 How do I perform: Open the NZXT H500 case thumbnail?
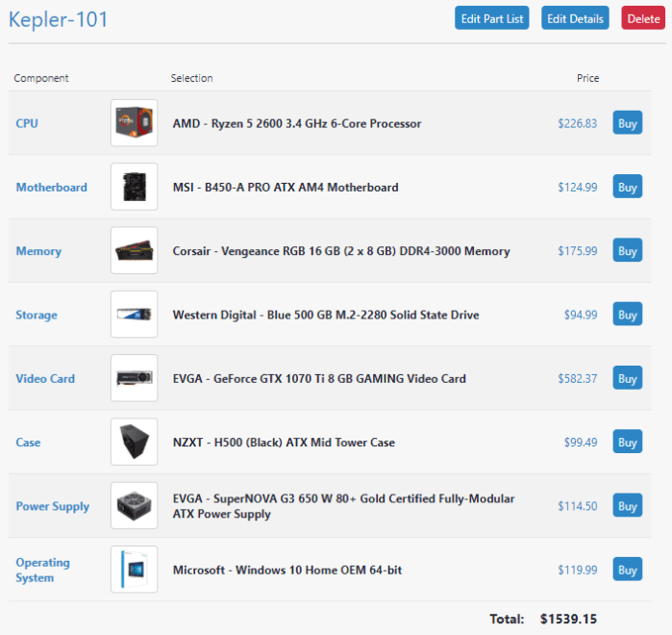[134, 443]
